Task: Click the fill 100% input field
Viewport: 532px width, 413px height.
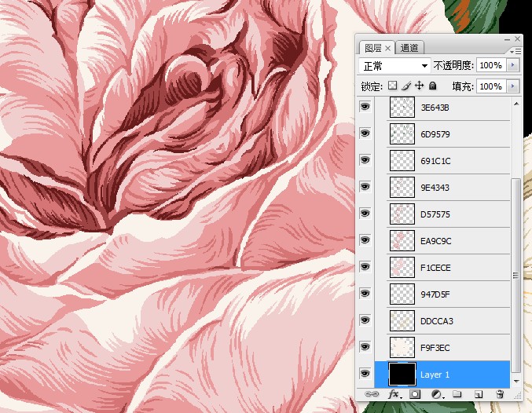Action: (x=491, y=86)
